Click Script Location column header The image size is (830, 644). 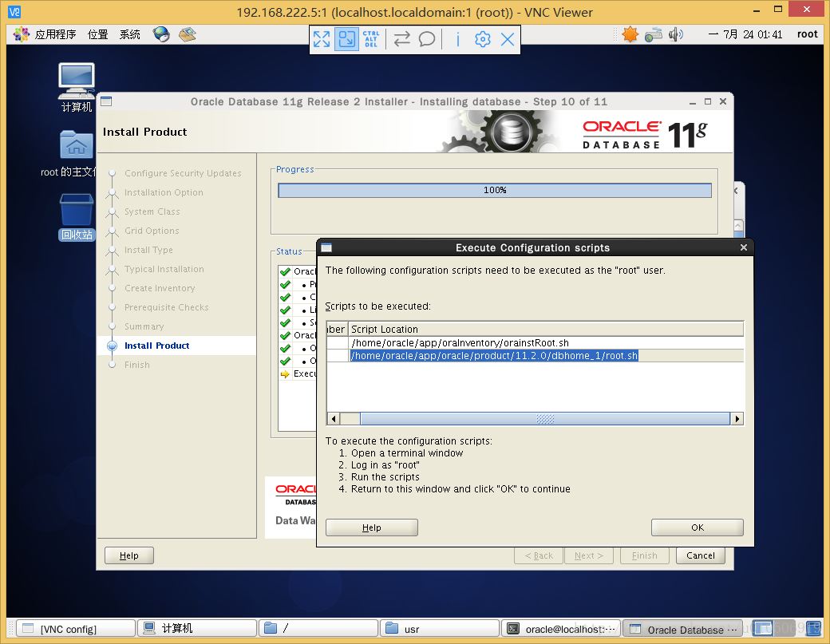[545, 329]
